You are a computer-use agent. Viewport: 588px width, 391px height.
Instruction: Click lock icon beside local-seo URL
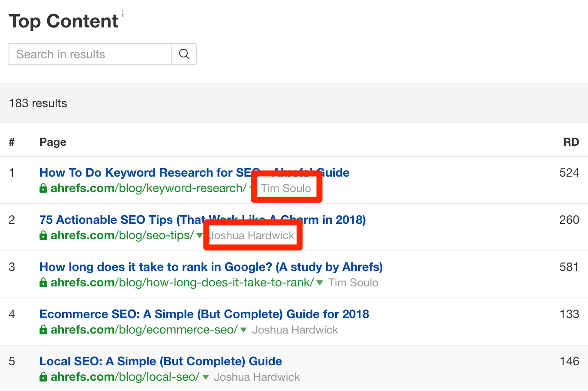(43, 377)
